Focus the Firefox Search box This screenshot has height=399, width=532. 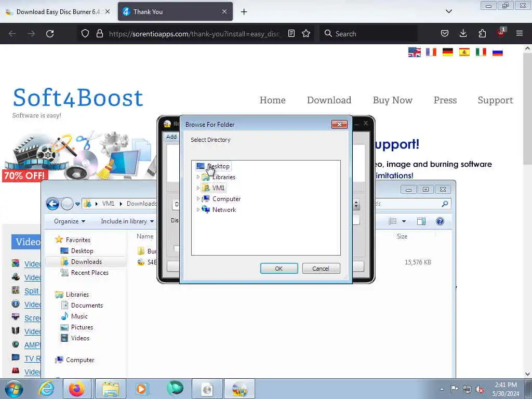pos(368,34)
